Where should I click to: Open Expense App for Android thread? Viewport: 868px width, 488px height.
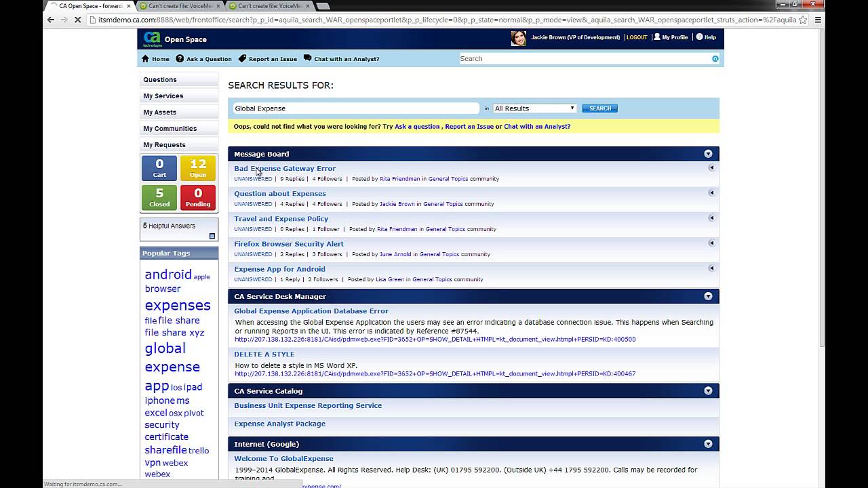[280, 268]
